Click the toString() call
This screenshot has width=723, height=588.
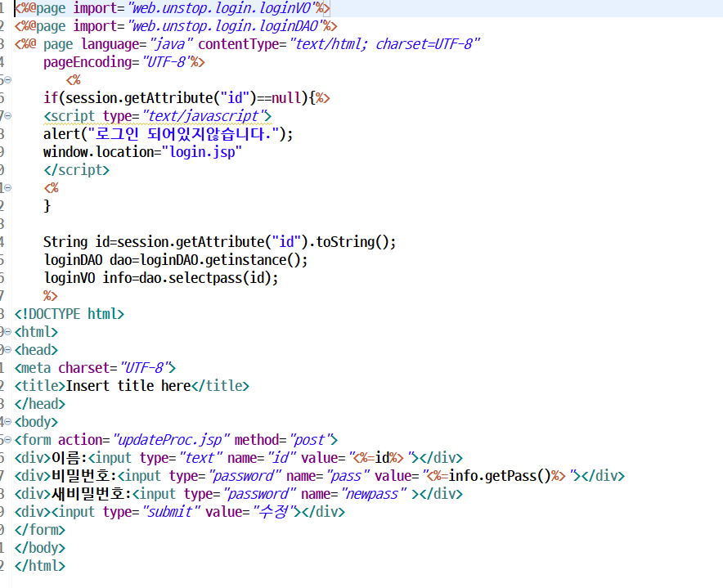tap(353, 242)
